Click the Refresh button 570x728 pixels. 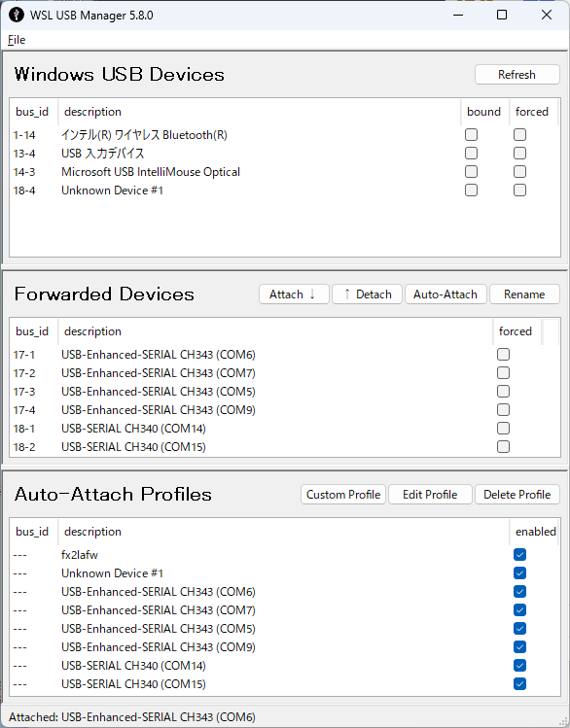click(517, 75)
